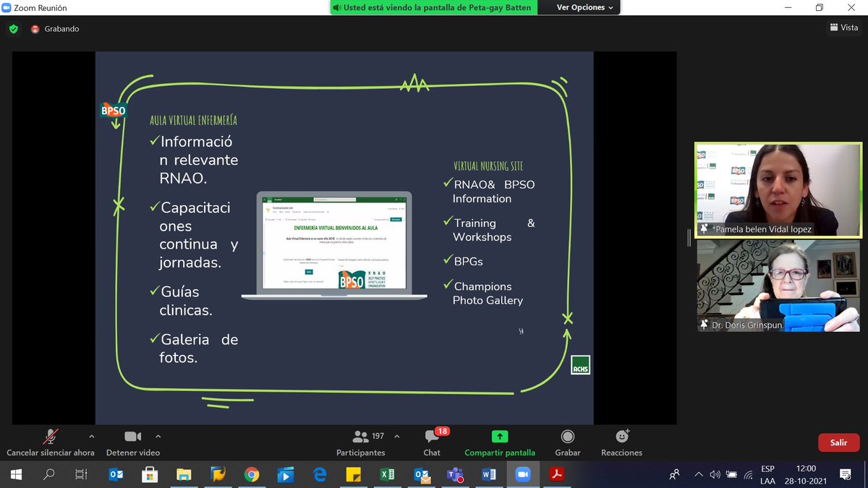Open Microsoft Teams from taskbar
868x488 pixels.
455,474
